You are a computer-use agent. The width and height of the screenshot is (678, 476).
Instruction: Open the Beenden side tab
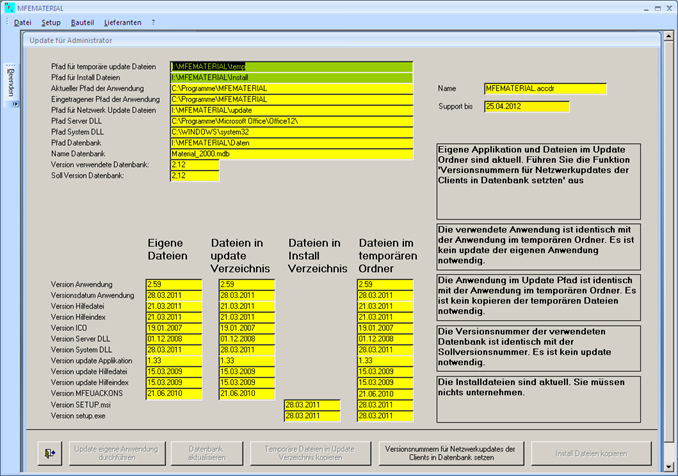tap(11, 82)
